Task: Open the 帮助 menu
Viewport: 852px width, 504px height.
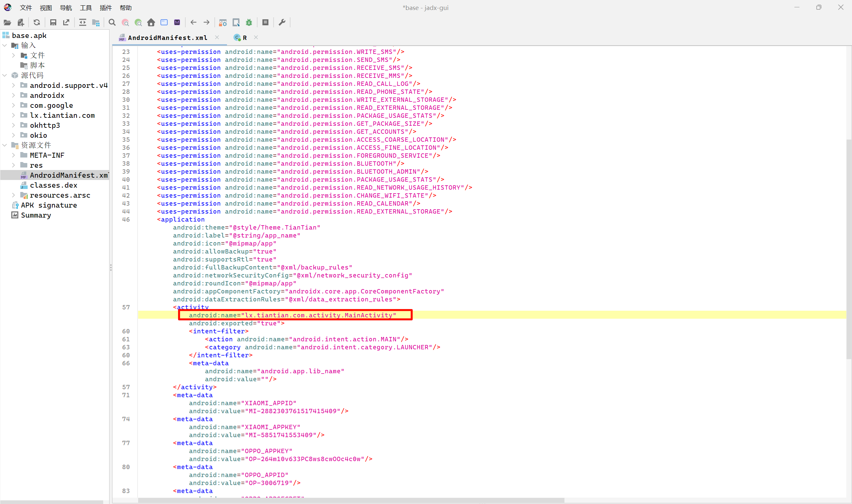Action: (126, 8)
